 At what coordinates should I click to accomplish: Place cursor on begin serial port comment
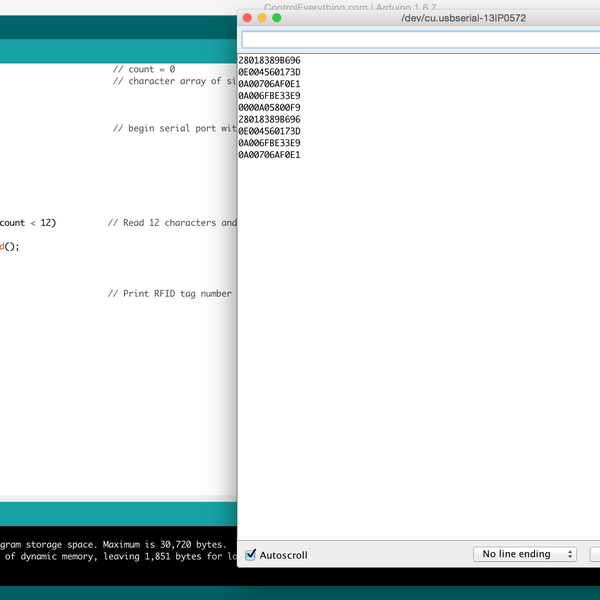click(x=174, y=129)
